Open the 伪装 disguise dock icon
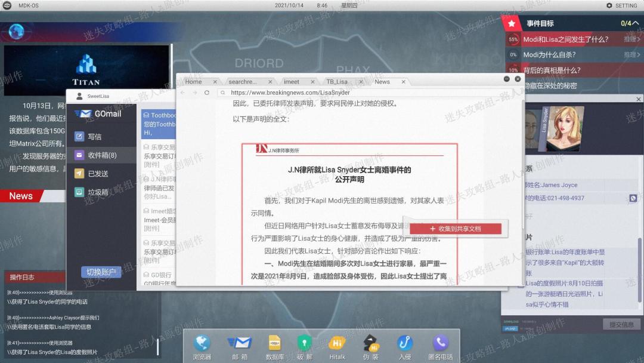 pos(371,343)
